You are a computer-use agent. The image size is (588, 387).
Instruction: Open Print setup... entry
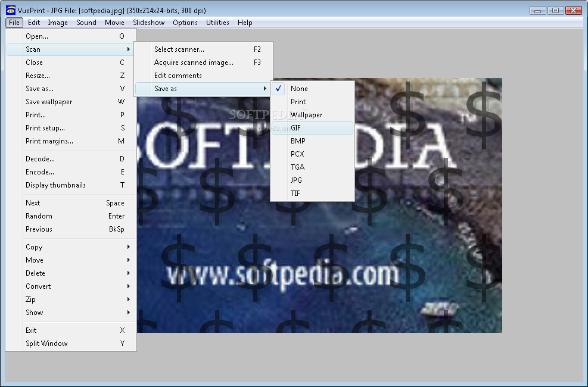pos(71,128)
